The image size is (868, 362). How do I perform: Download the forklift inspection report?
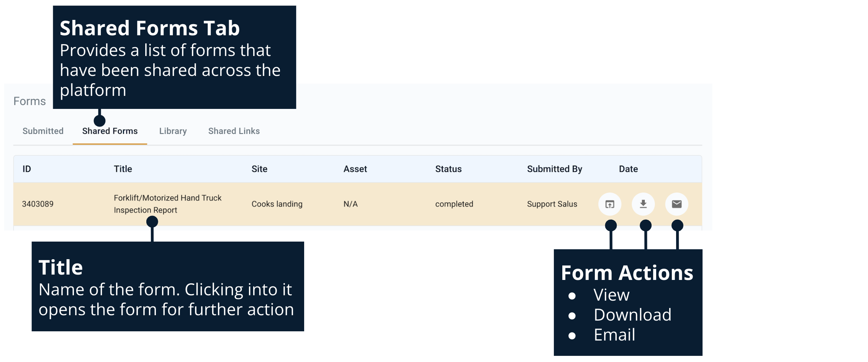(x=643, y=204)
